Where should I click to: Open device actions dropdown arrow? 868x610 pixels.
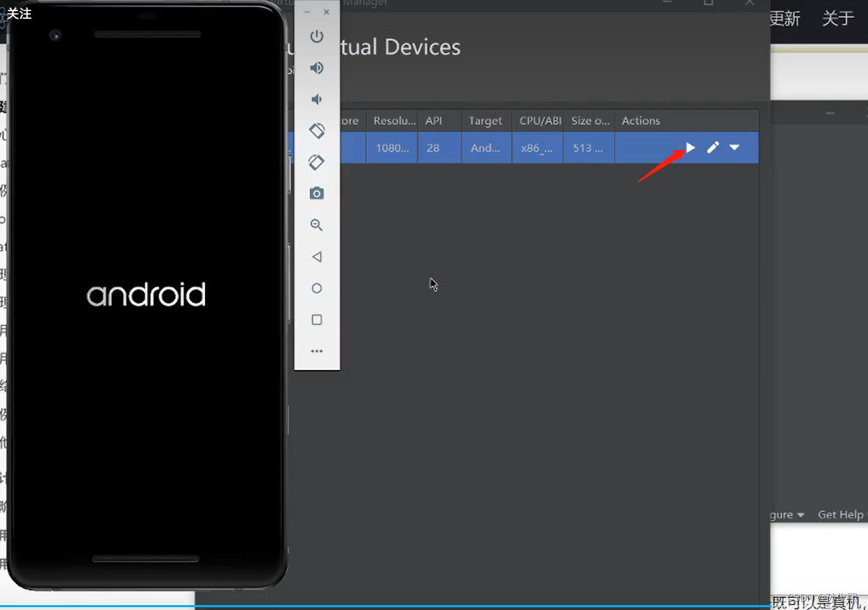coord(734,148)
